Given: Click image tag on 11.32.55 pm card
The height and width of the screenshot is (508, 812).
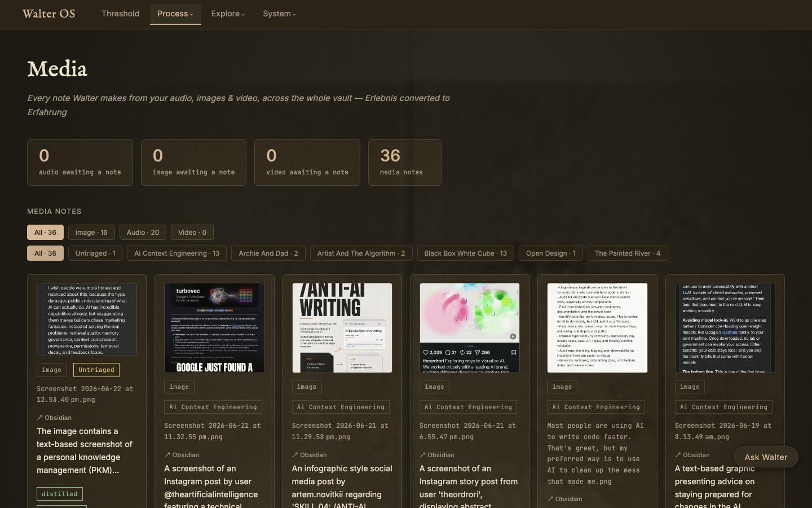Looking at the screenshot, I should point(179,387).
